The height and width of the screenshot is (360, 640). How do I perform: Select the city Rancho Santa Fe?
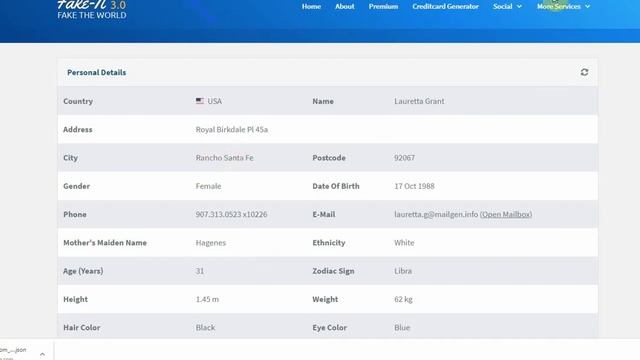(224, 158)
